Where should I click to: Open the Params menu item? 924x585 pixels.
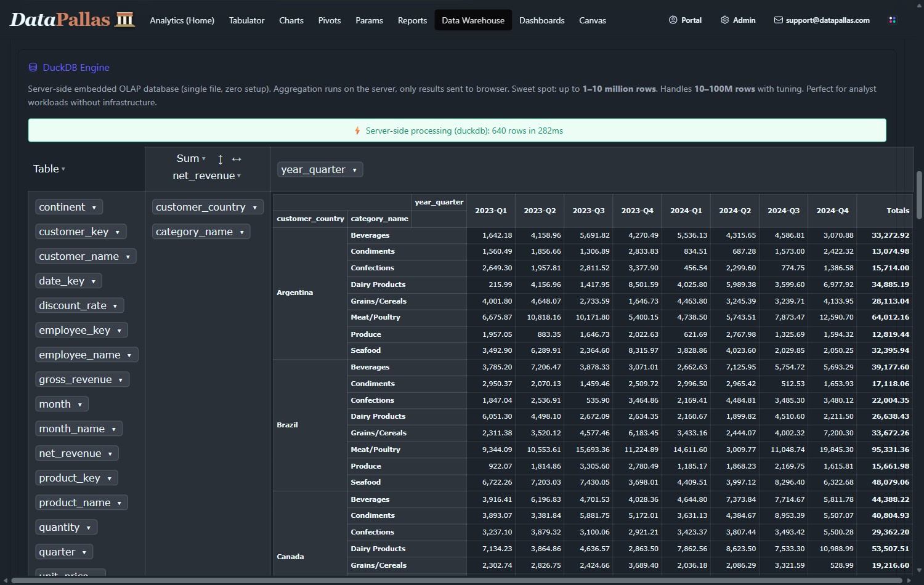pyautogui.click(x=370, y=20)
